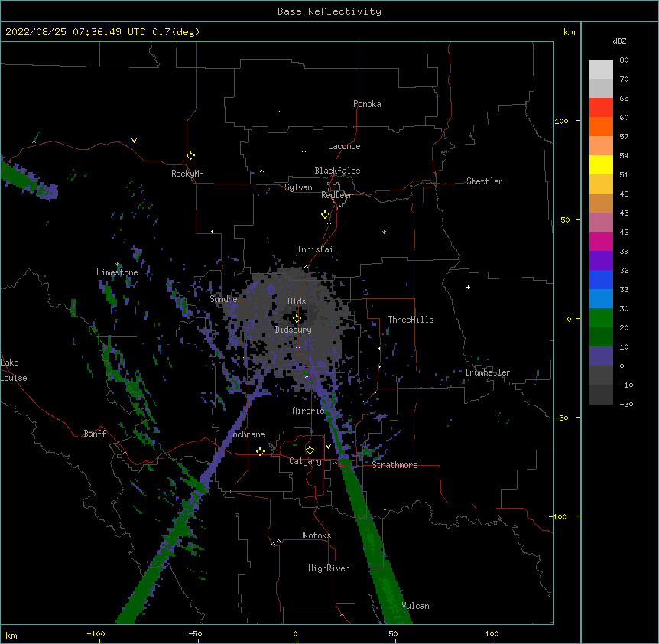Click the Sylvan label
This screenshot has height=644, width=659.
298,187
